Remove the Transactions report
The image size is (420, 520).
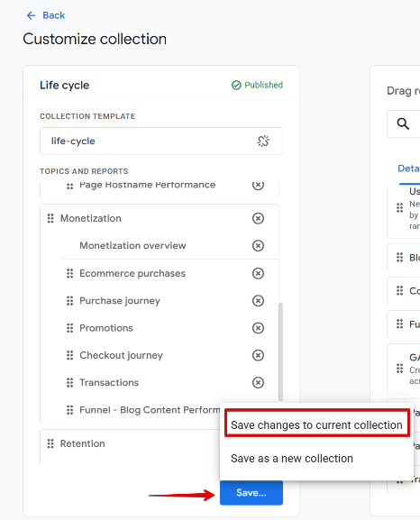258,382
